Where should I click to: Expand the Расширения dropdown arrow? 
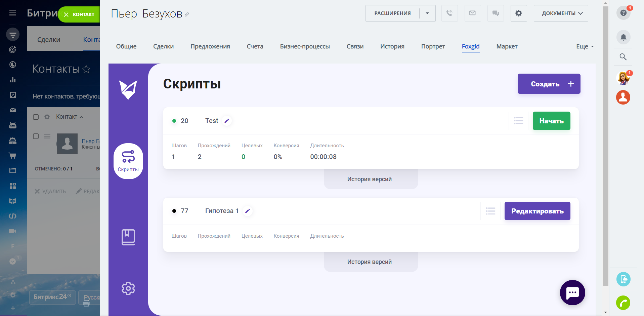[x=427, y=13]
